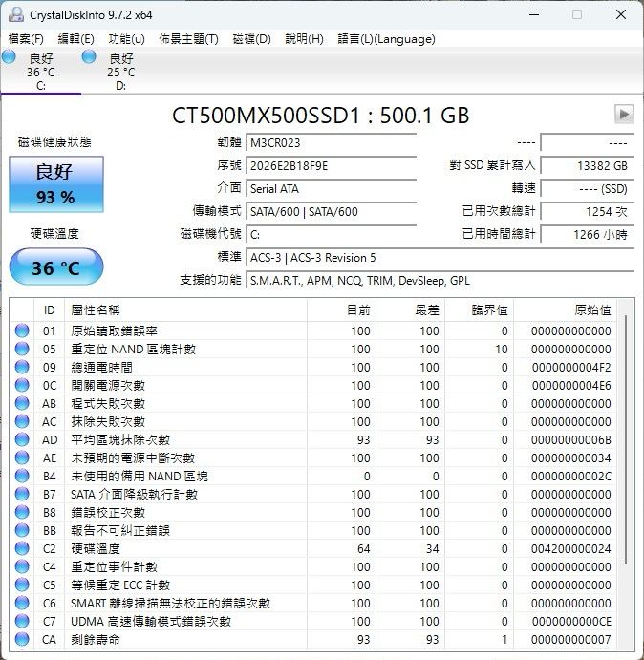This screenshot has height=660, width=644.
Task: Click the serial number field 2026E2B18F9E
Action: click(331, 165)
